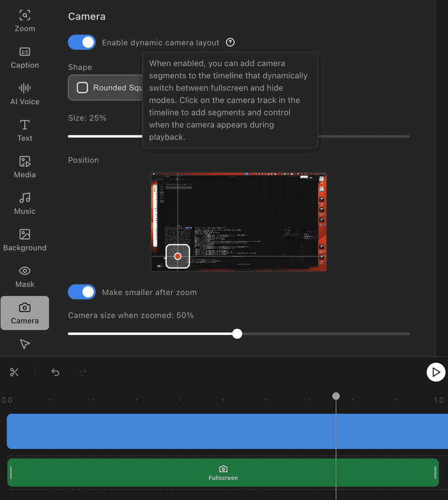Turn off Make smaller after zoom
448x500 pixels.
point(81,292)
